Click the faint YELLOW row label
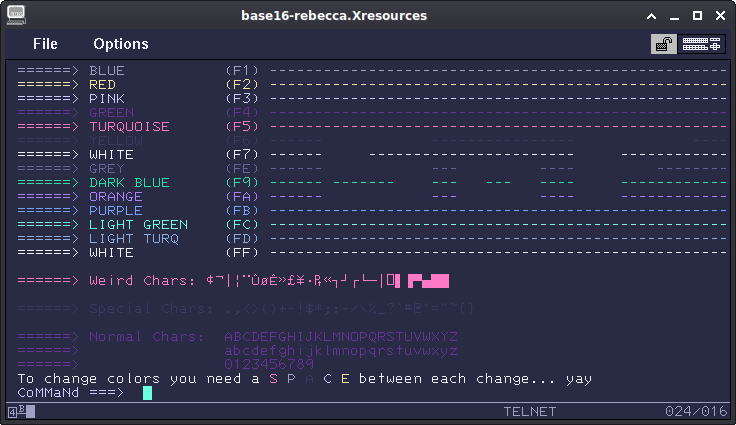The width and height of the screenshot is (736, 425). pos(116,141)
